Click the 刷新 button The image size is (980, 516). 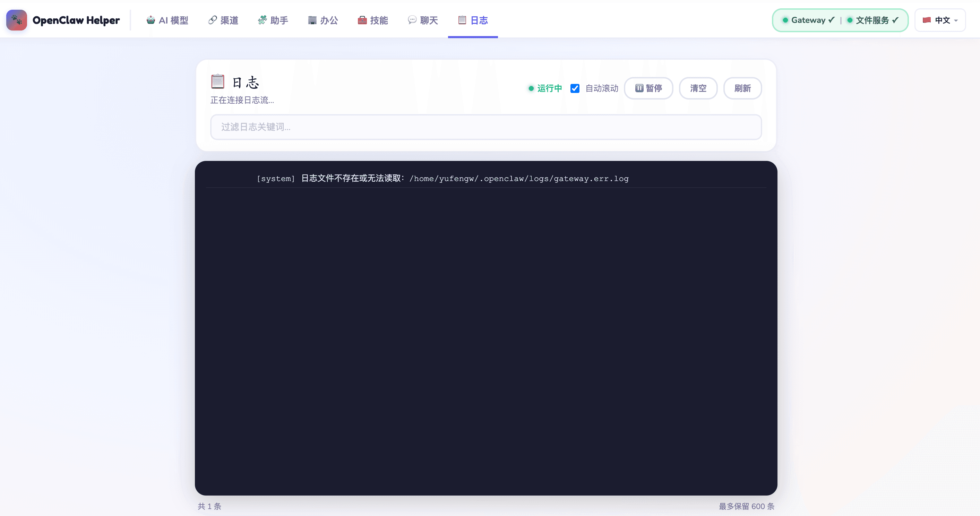[x=742, y=88]
